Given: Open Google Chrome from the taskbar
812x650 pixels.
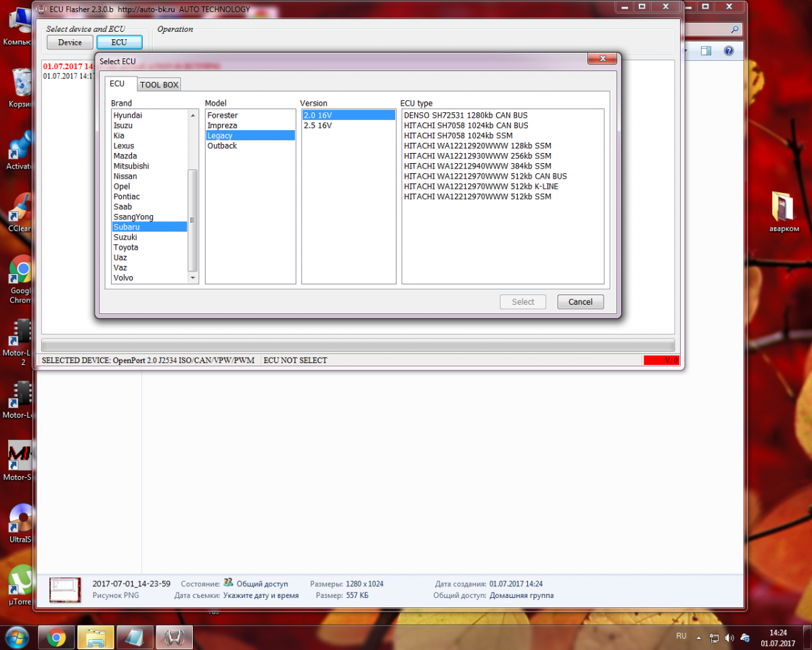Looking at the screenshot, I should coord(56,637).
